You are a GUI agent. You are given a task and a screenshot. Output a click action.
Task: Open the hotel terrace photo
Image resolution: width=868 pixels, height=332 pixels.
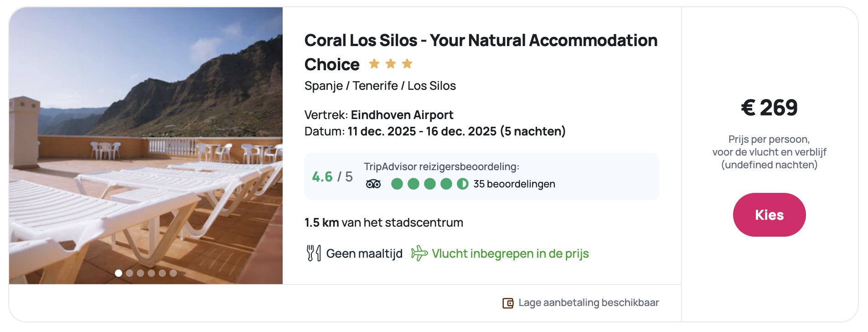point(146,146)
